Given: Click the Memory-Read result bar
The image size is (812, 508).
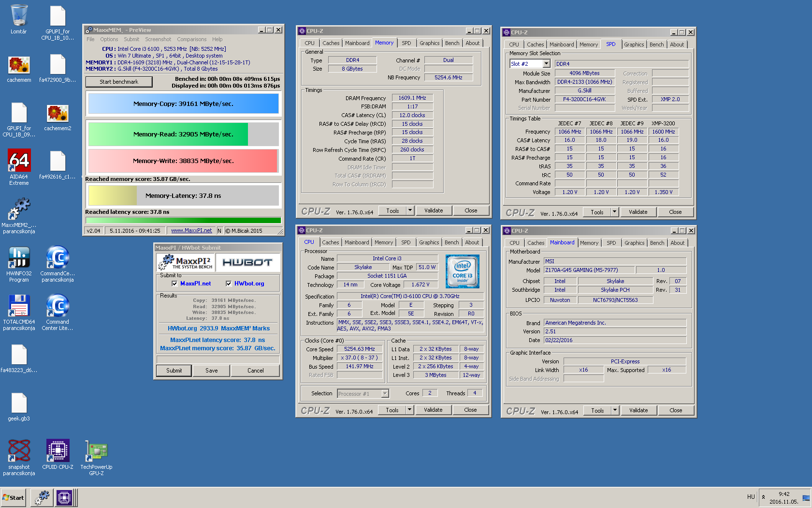Looking at the screenshot, I should click(x=183, y=134).
